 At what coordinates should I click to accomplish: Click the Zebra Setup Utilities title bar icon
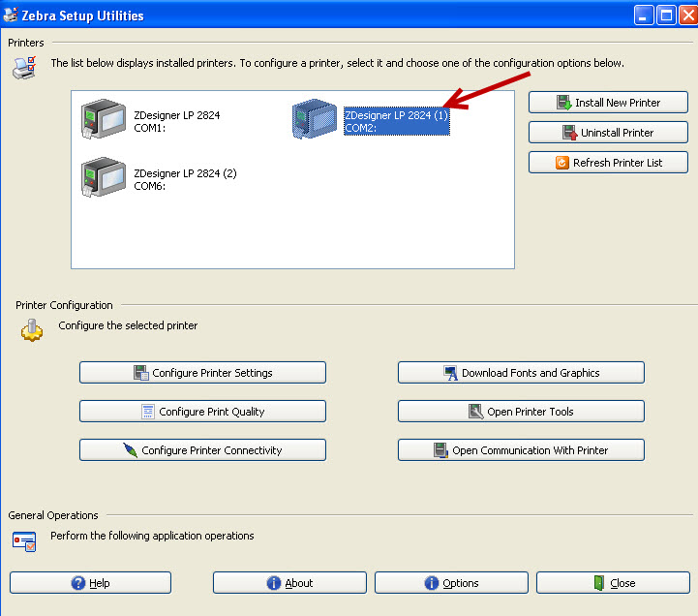click(x=12, y=15)
